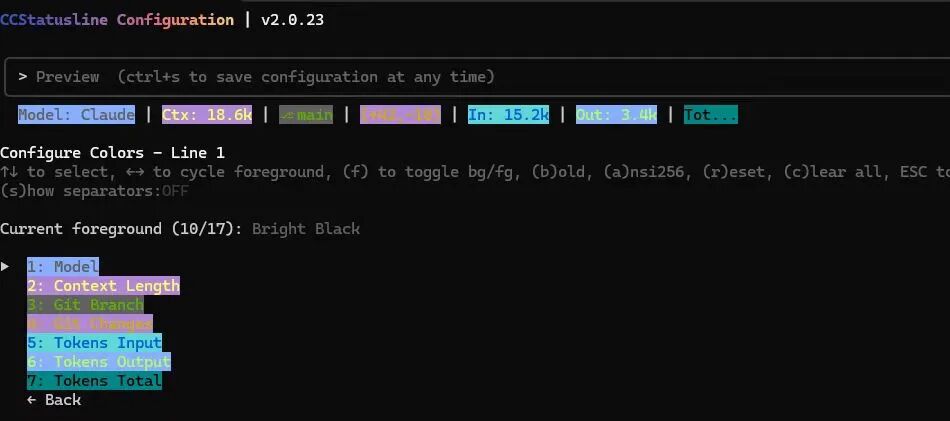Select the 2: Context Length entry
This screenshot has width=950, height=421.
pyautogui.click(x=103, y=286)
